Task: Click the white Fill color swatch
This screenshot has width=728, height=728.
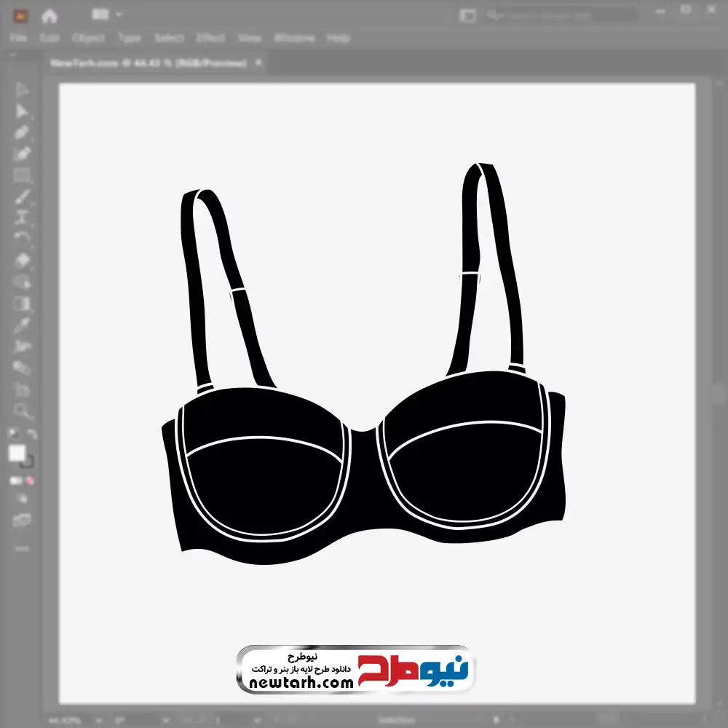Action: pos(17,453)
